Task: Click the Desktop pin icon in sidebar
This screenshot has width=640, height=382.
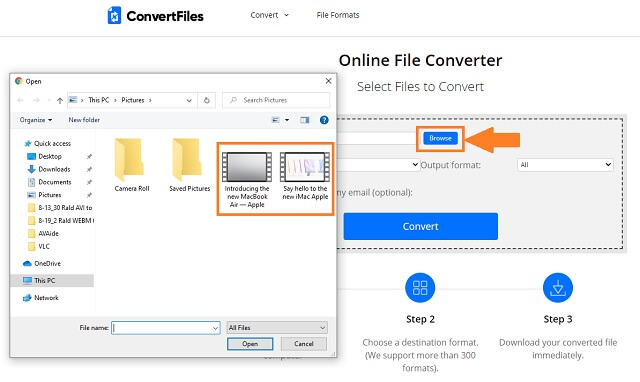Action: (89, 156)
